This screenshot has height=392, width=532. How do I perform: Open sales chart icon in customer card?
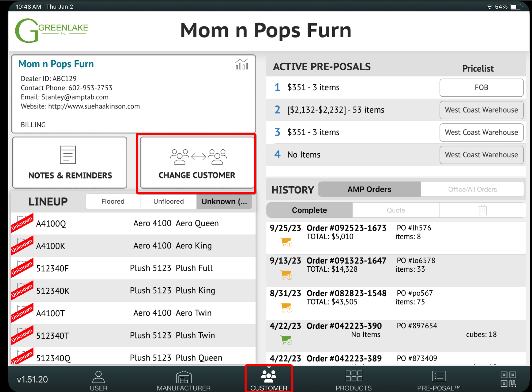click(242, 64)
